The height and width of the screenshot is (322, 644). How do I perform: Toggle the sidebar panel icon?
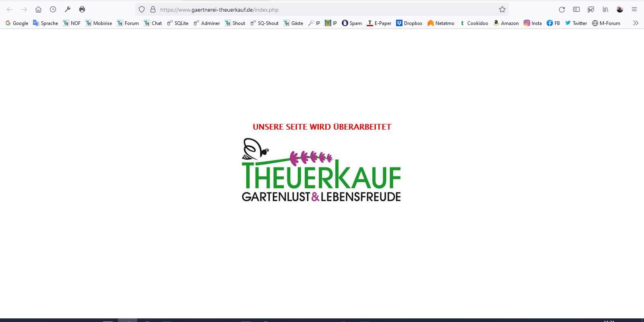tap(576, 9)
